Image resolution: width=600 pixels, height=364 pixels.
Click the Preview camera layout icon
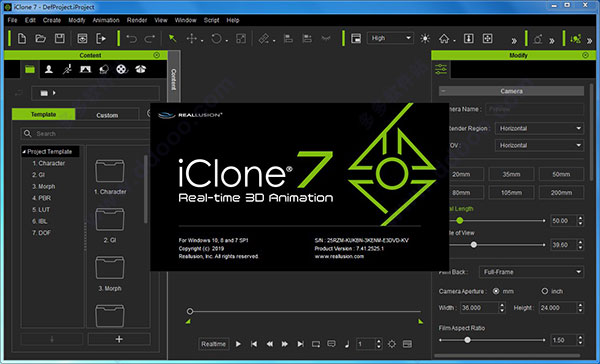click(356, 38)
